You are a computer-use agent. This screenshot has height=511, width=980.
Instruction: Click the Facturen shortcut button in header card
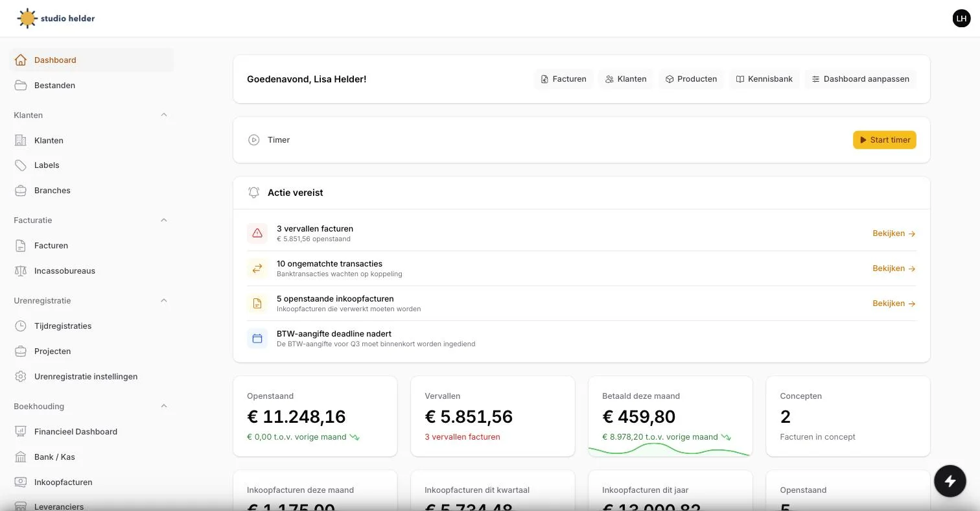pyautogui.click(x=563, y=79)
